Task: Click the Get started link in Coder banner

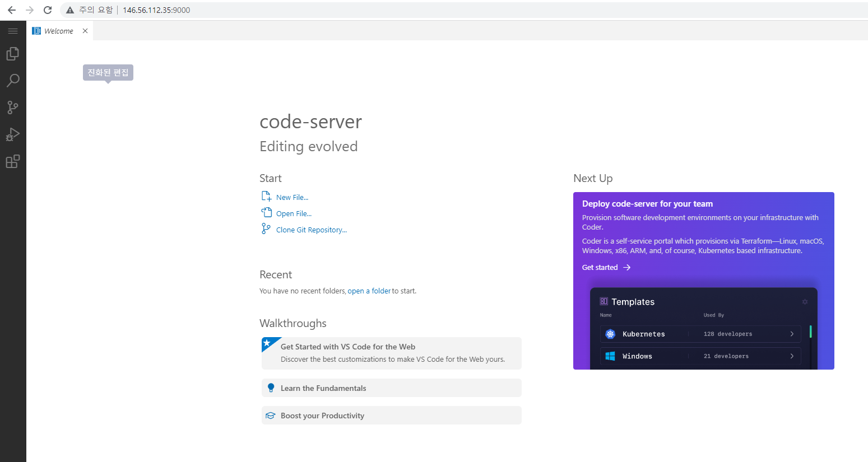Action: click(x=600, y=268)
